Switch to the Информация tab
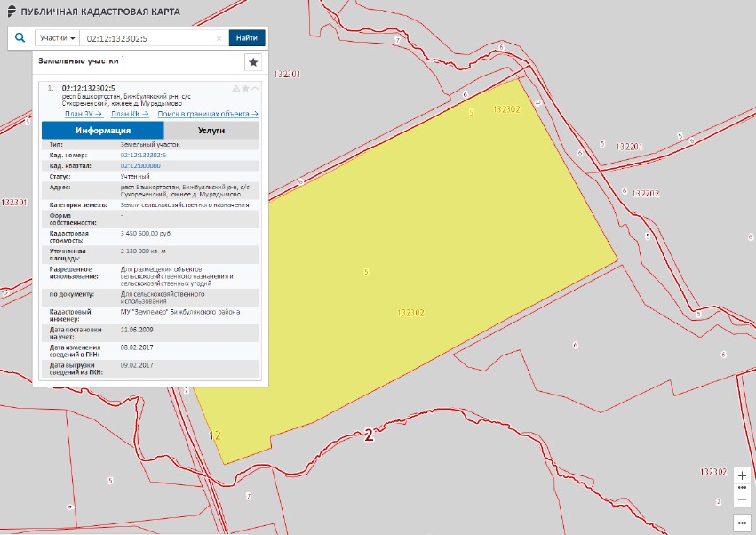This screenshot has width=756, height=535. point(103,130)
